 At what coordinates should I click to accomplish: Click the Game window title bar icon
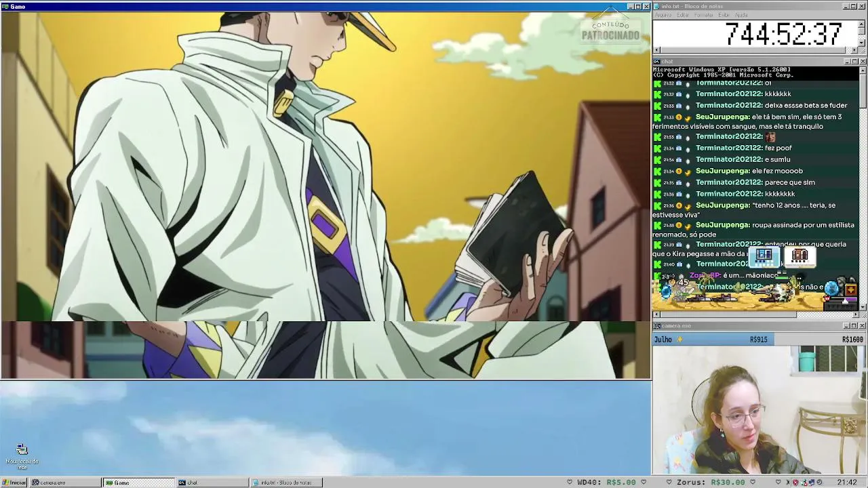click(5, 6)
